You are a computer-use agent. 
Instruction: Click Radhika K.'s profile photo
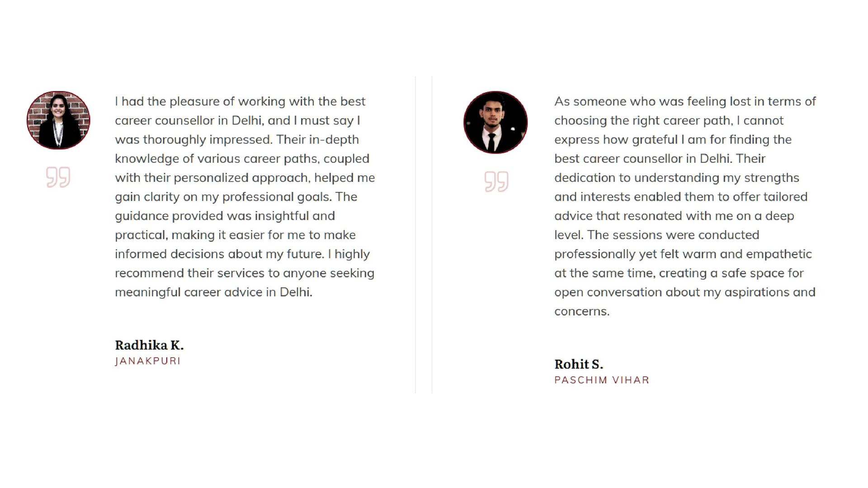click(58, 120)
